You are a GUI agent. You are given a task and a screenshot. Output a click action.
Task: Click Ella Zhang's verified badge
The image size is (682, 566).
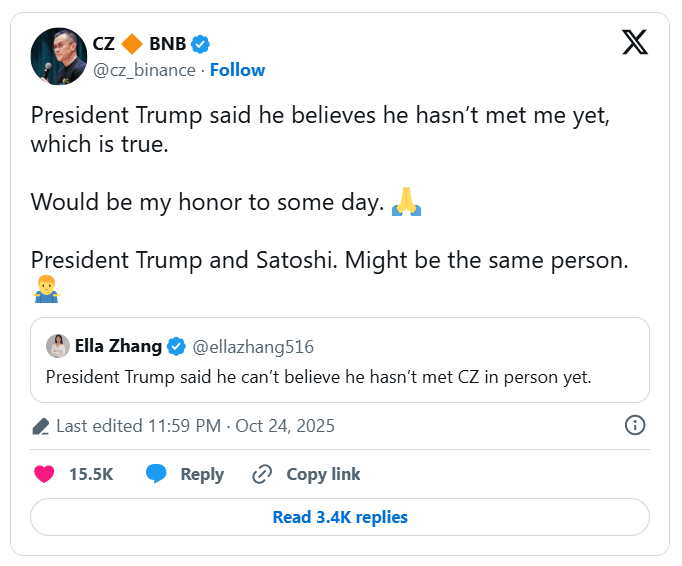(x=176, y=347)
